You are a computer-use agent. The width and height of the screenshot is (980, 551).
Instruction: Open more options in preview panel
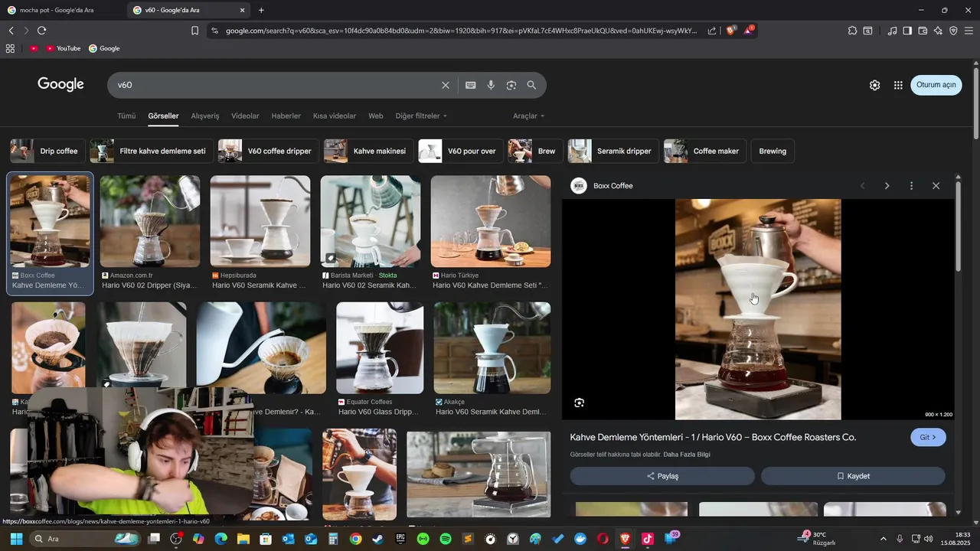click(911, 186)
